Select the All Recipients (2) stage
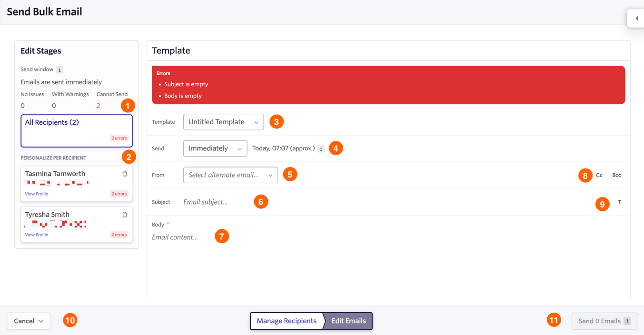This screenshot has height=335, width=644. [77, 131]
